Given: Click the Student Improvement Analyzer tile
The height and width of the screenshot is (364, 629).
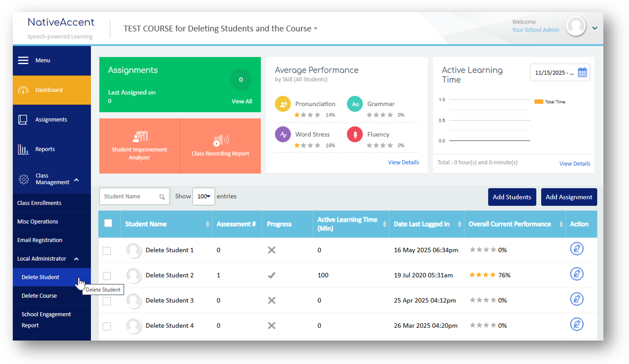Looking at the screenshot, I should (140, 146).
